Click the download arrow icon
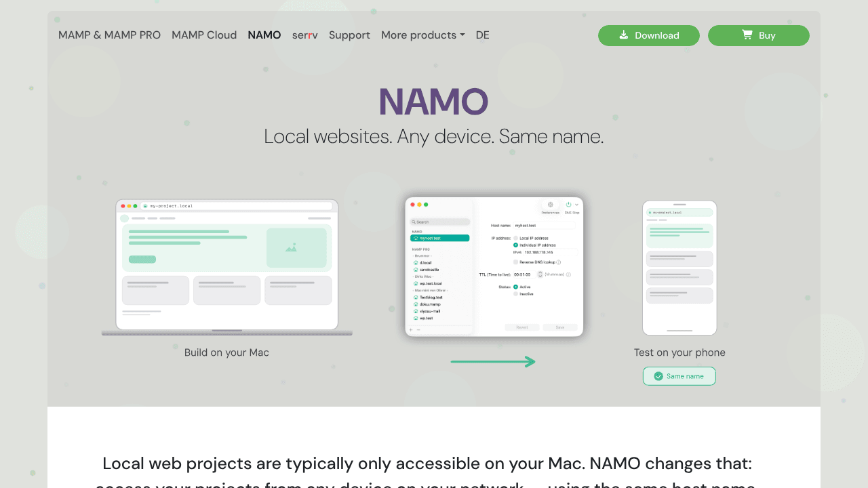This screenshot has width=868, height=488. pos(624,35)
